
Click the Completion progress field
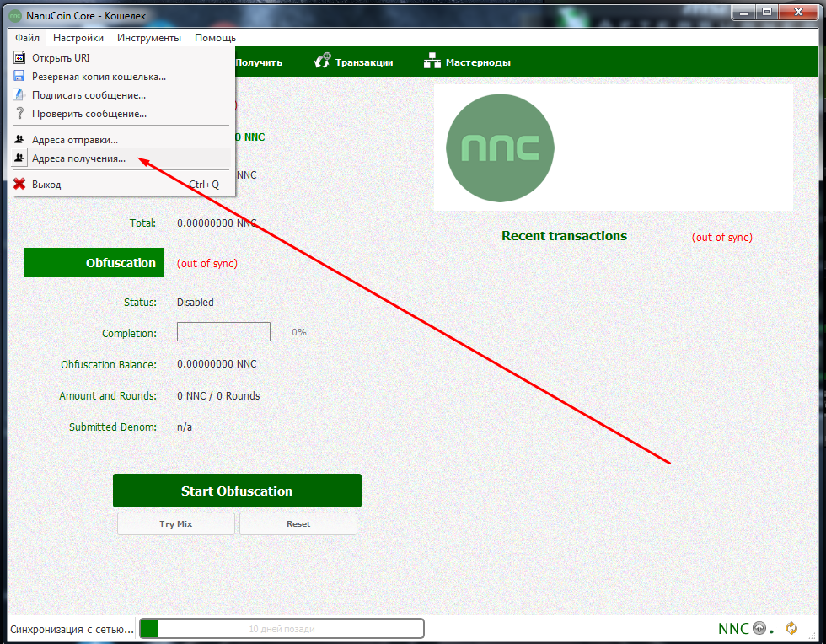point(223,332)
